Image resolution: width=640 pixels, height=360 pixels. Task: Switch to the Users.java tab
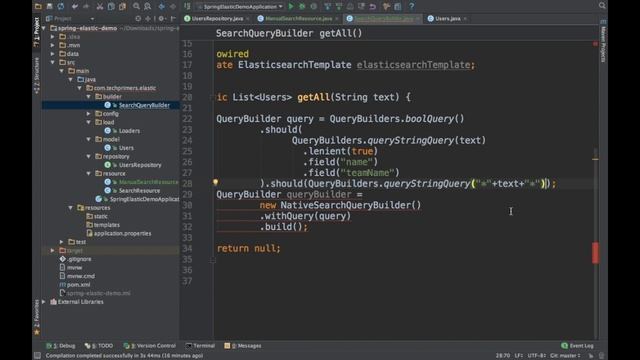coord(447,18)
